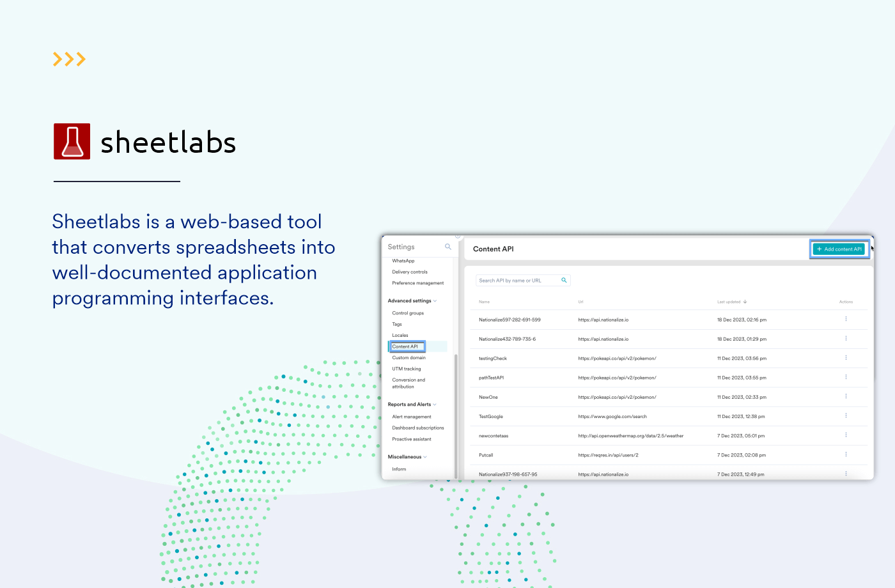
Task: Open Custom domain settings
Action: pos(409,357)
